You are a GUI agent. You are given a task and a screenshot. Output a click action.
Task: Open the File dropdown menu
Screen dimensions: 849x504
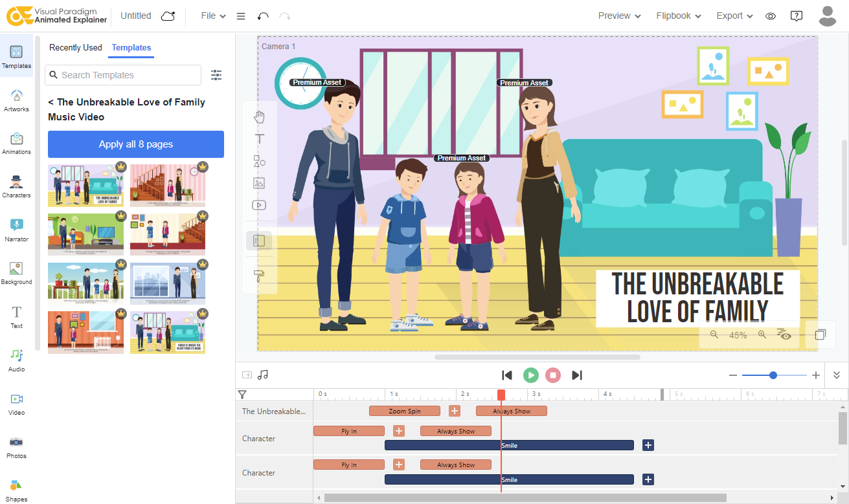(213, 16)
